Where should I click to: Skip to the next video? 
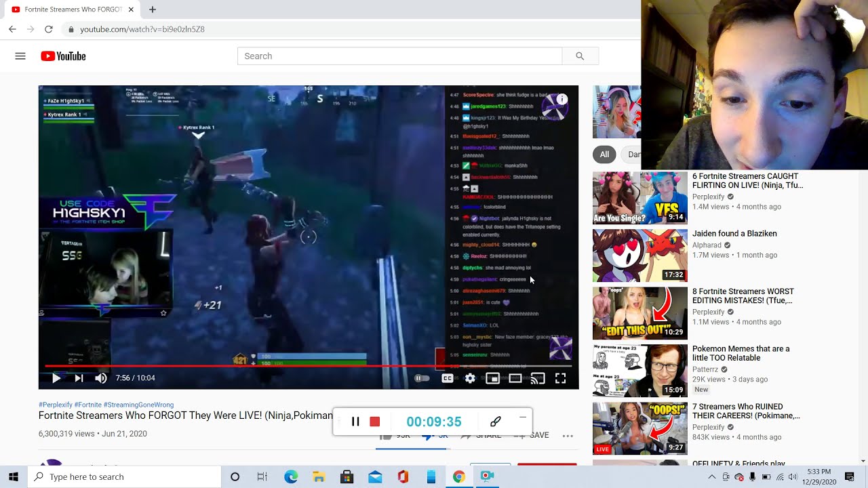tap(79, 378)
